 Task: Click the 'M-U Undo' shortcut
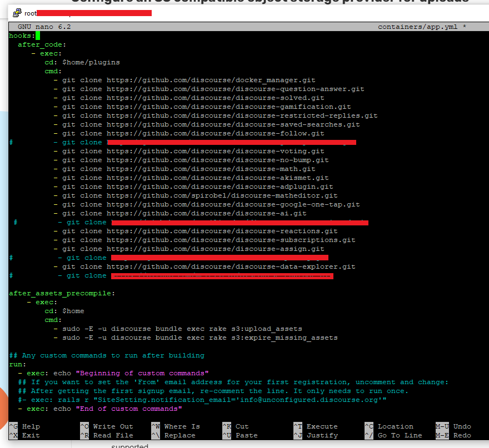click(x=453, y=426)
